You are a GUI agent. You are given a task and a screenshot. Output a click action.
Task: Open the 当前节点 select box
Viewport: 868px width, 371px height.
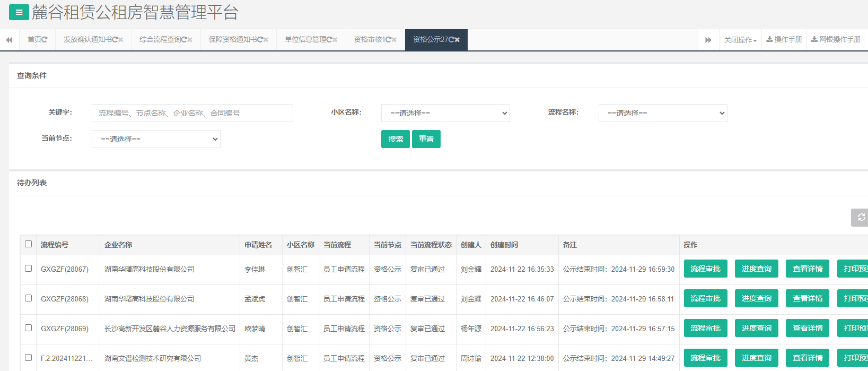pyautogui.click(x=156, y=139)
